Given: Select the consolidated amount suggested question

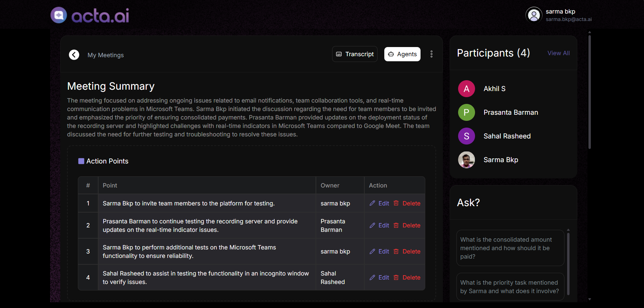Looking at the screenshot, I should (x=510, y=248).
